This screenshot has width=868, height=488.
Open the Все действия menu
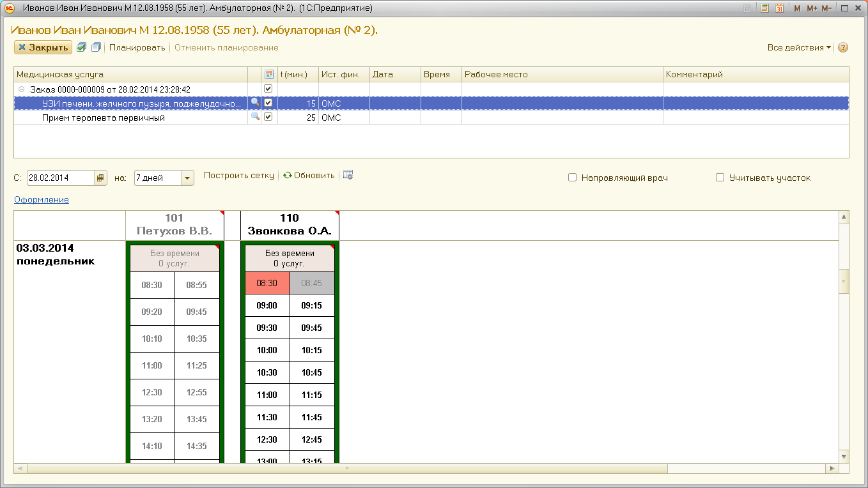[799, 47]
